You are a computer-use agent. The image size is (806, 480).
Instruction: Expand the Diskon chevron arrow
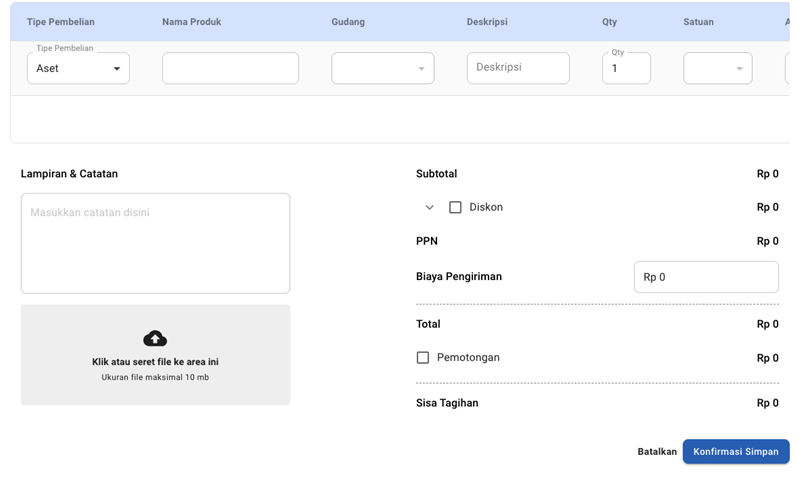[429, 208]
